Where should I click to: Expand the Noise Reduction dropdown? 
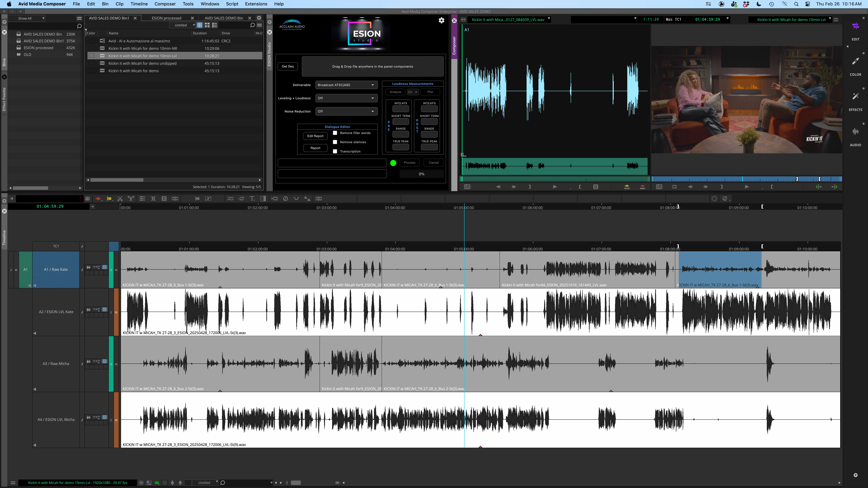pyautogui.click(x=346, y=111)
